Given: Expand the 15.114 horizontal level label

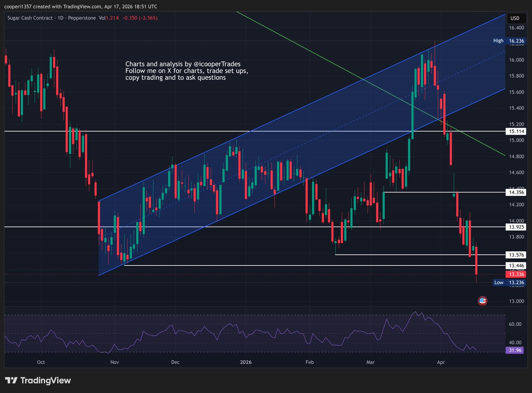Looking at the screenshot, I should pos(516,131).
